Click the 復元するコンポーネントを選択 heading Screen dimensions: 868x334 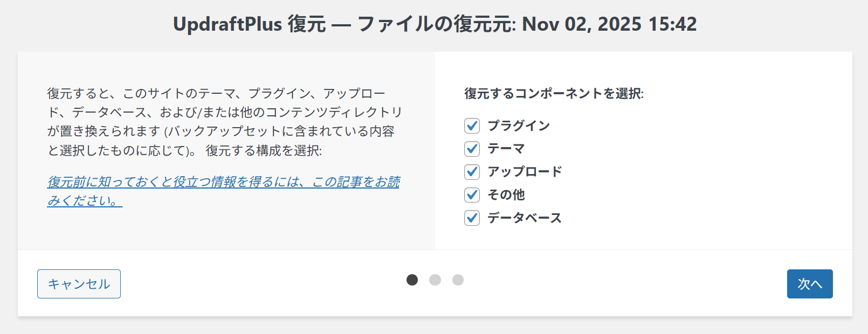point(554,94)
